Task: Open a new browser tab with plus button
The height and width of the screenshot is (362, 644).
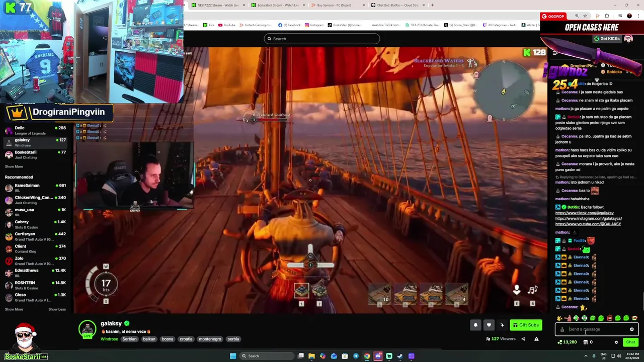Action: click(433, 5)
